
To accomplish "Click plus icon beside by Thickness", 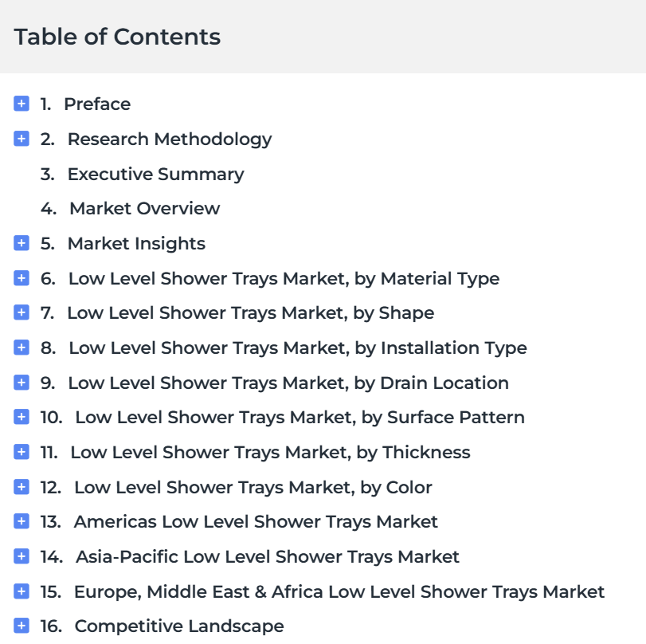I will click(x=22, y=451).
